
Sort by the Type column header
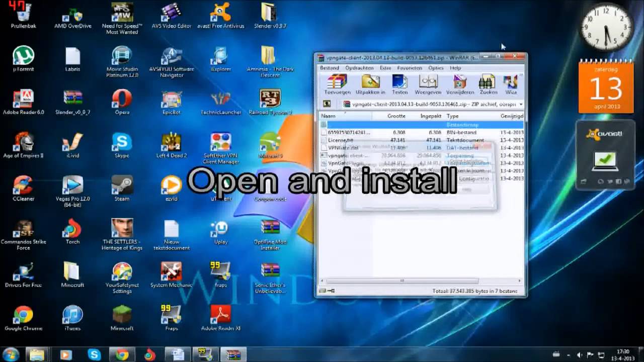[x=471, y=116]
